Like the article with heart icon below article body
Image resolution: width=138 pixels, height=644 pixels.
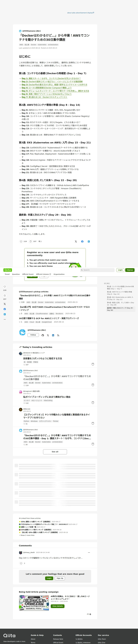[21, 241]
